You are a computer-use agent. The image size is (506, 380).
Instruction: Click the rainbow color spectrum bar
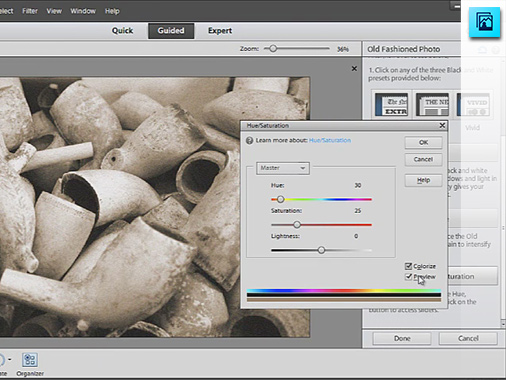pos(344,291)
